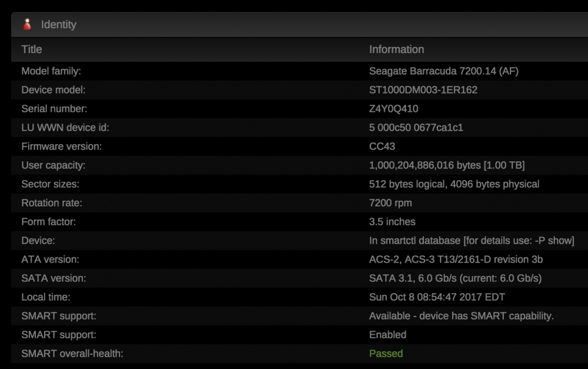Click firmware version CC43
Screen dimensions: 588x369
[x=382, y=146]
